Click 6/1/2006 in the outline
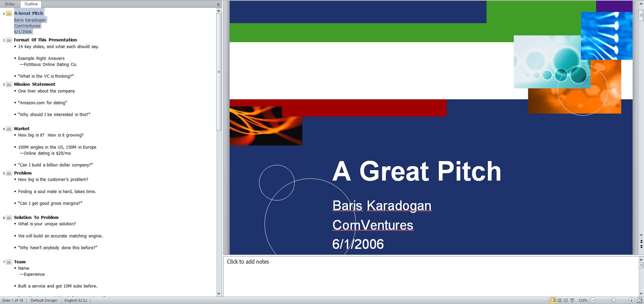The width and height of the screenshot is (644, 304). point(23,32)
